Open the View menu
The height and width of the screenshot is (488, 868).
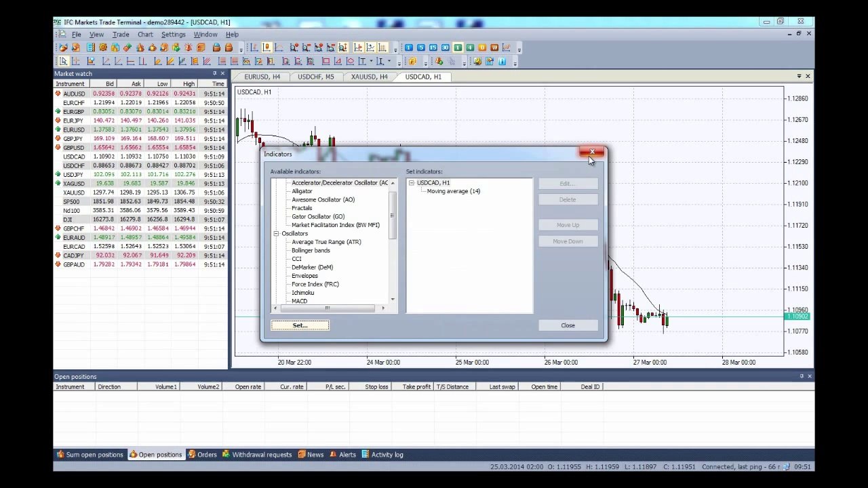96,35
